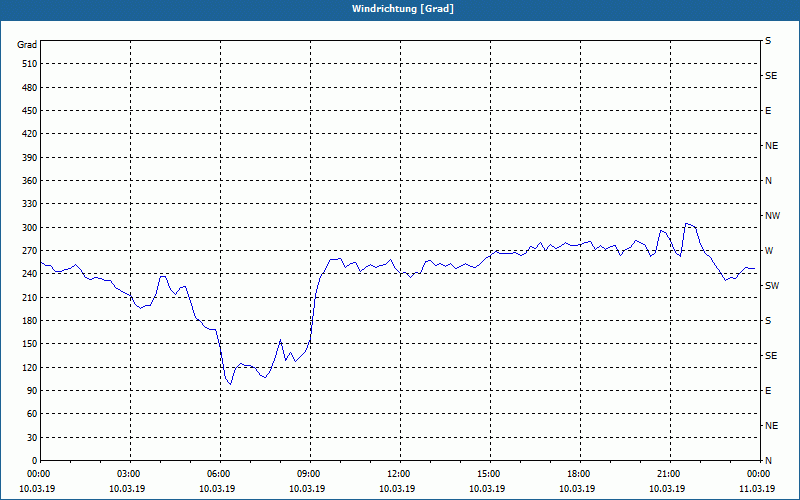
Task: Click the 03:00 time label
Action: [x=131, y=473]
